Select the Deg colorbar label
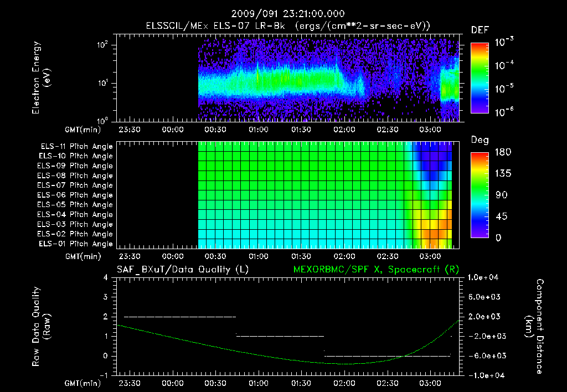 (x=480, y=140)
